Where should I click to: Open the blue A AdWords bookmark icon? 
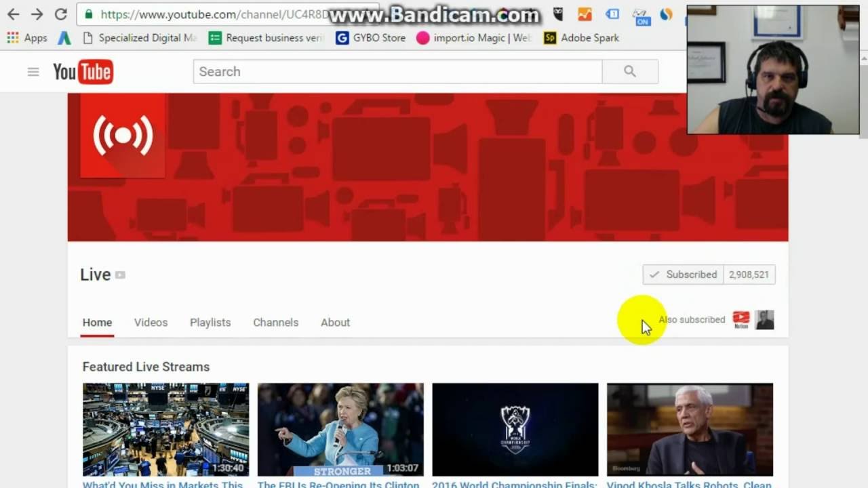click(64, 38)
